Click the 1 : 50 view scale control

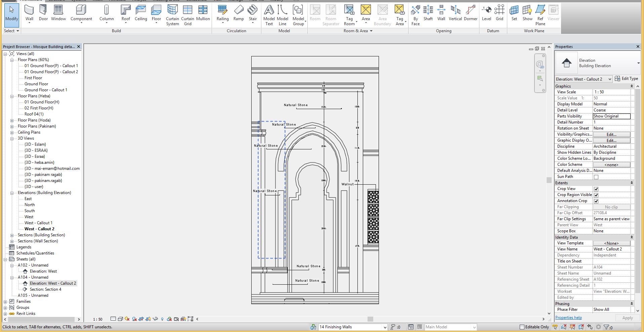(x=98, y=319)
